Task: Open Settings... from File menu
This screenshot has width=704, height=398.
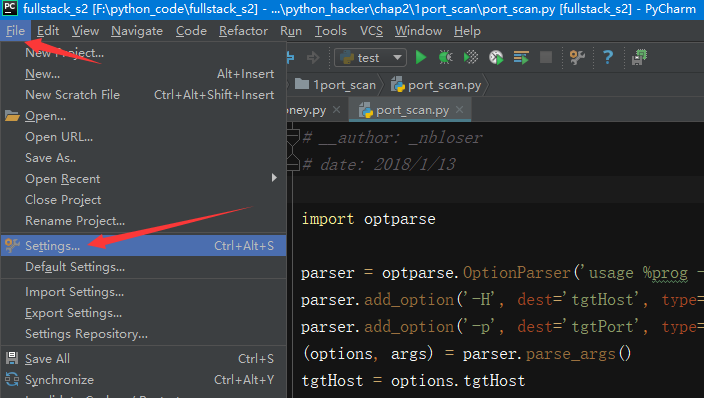Action: point(144,246)
